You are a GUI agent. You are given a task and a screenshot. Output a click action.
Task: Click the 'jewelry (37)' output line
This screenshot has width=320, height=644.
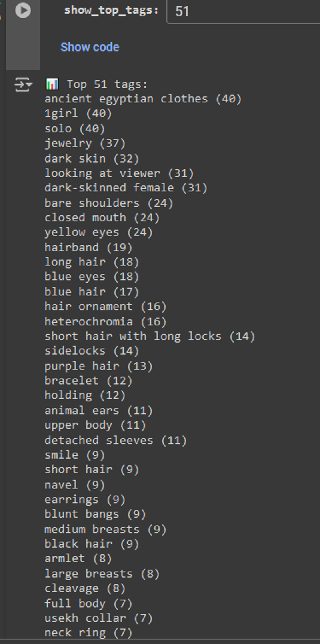85,143
